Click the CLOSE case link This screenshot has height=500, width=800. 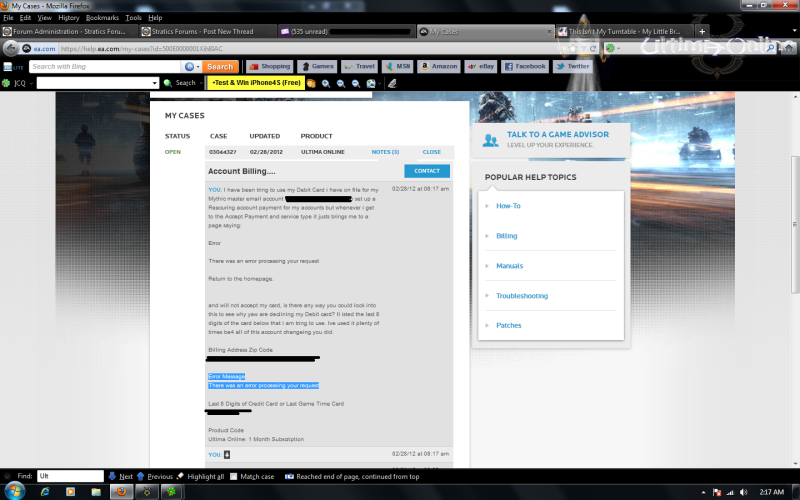(x=432, y=152)
